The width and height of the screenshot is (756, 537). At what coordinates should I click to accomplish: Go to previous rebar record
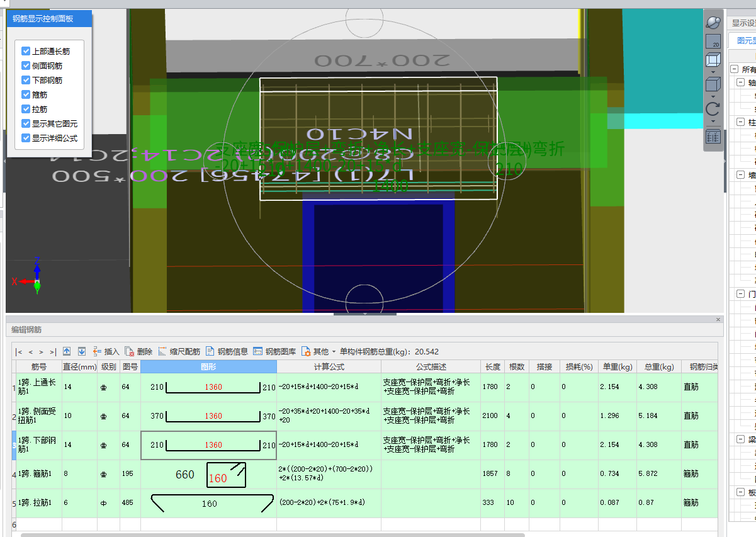30,352
